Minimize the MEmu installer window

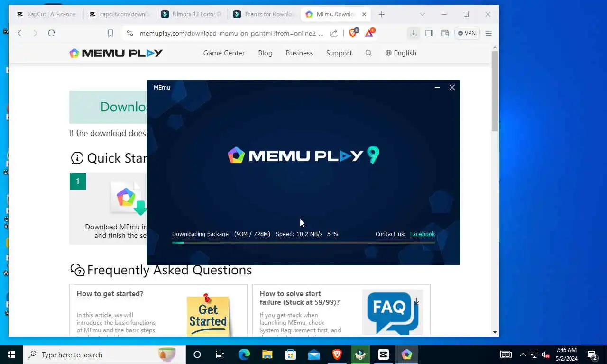point(437,87)
